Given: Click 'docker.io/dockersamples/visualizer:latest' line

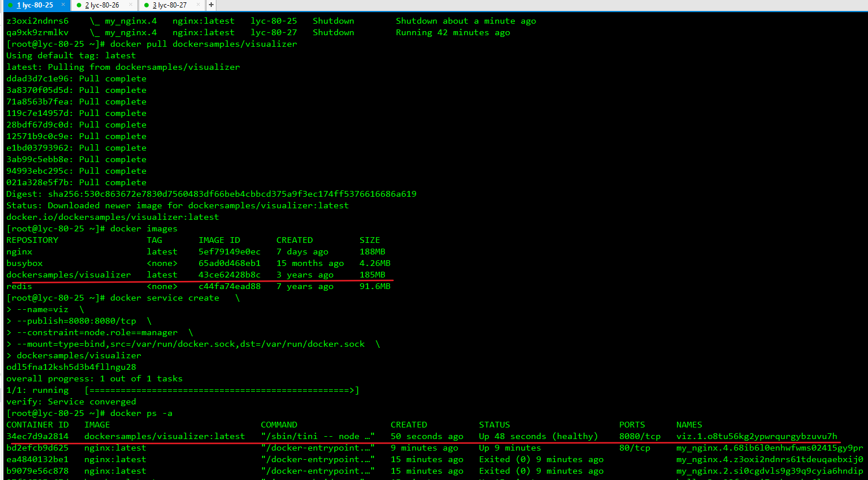Looking at the screenshot, I should tap(113, 217).
